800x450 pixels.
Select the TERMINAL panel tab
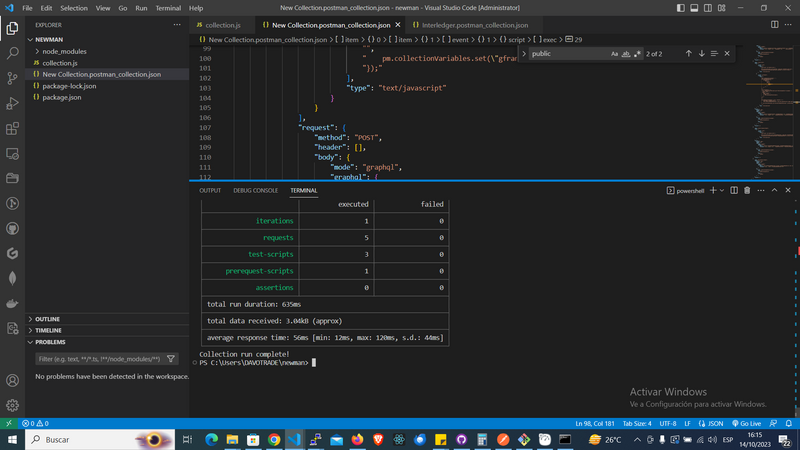tap(304, 190)
